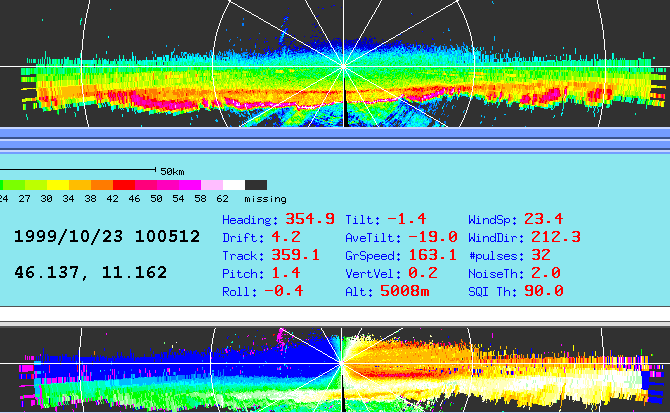The width and height of the screenshot is (670, 413).
Task: Select the altitude reading 5008m
Action: click(x=404, y=291)
